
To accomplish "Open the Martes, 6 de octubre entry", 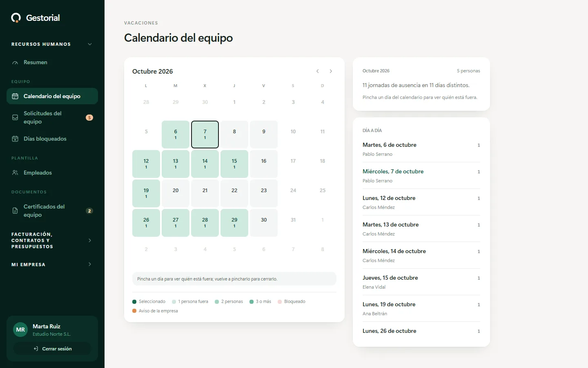I will pyautogui.click(x=421, y=149).
